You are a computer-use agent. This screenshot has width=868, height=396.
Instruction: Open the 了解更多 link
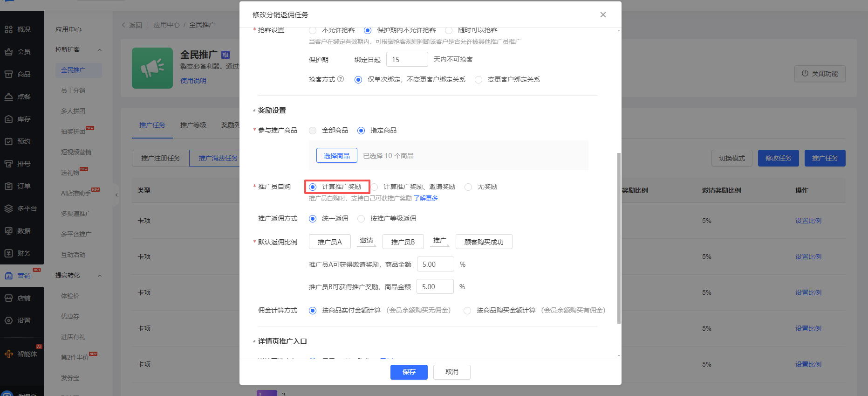[x=426, y=198]
